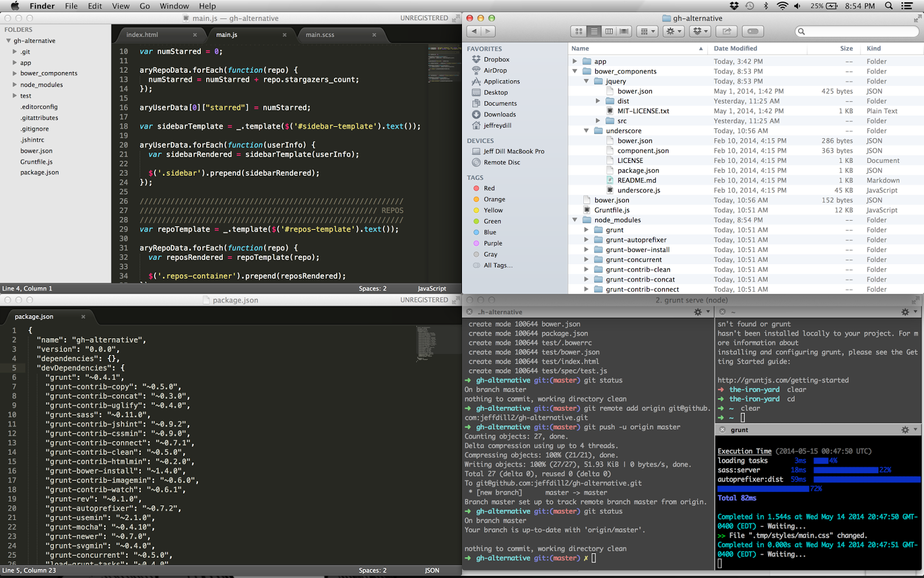Close the main.js tab in Sublime
The image size is (924, 578).
(285, 35)
